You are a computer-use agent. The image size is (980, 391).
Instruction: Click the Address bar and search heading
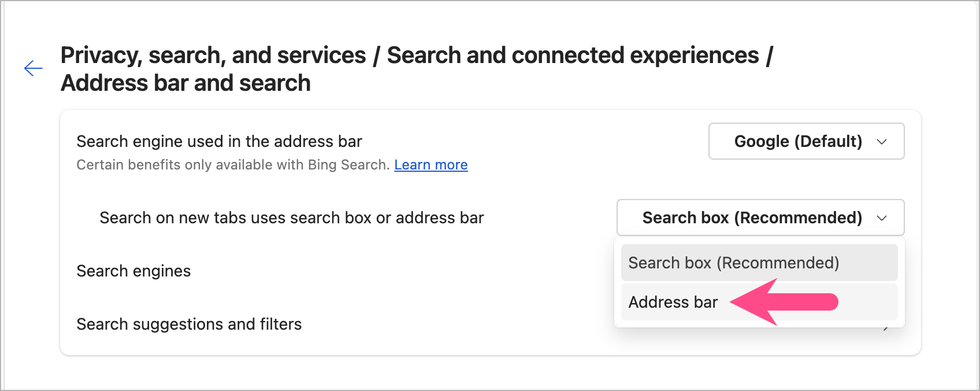click(x=185, y=83)
